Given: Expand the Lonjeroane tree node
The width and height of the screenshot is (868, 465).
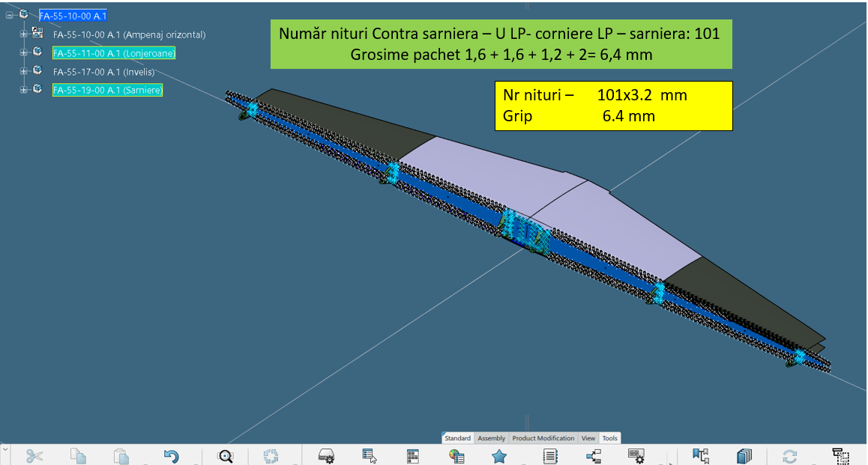Looking at the screenshot, I should (23, 52).
